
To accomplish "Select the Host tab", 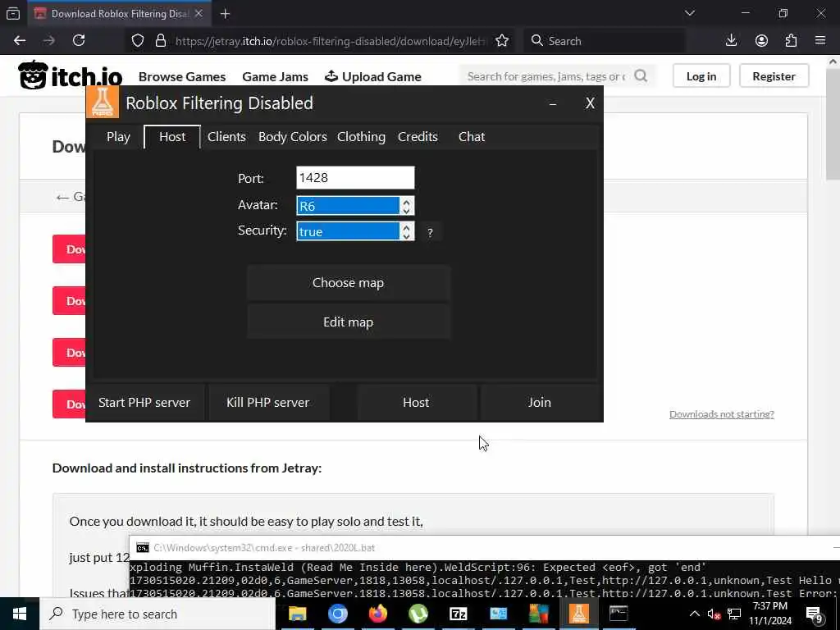I will point(172,137).
